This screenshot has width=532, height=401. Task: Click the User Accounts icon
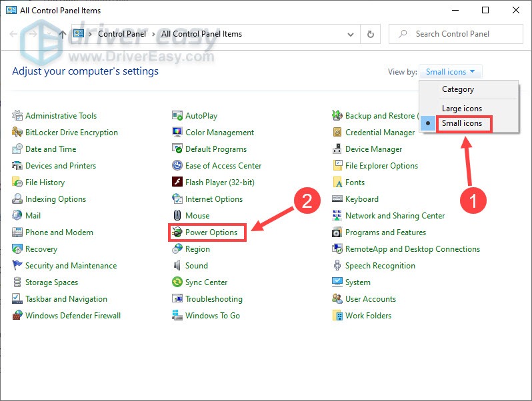[x=337, y=298]
